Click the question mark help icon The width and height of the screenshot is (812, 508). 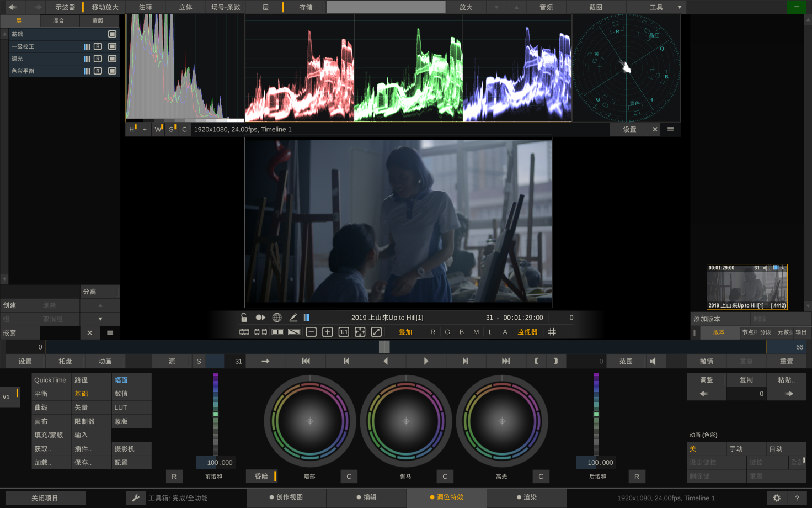[797, 498]
